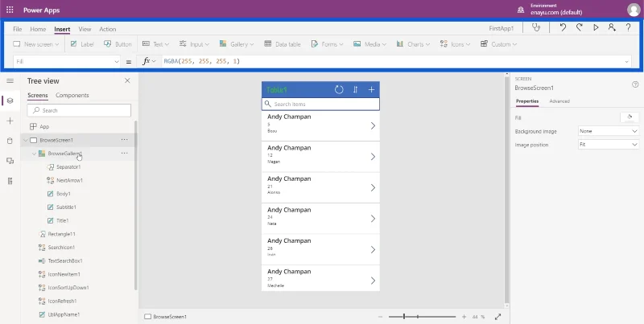Open the Action ribbon tab
The width and height of the screenshot is (644, 324).
pos(108,29)
